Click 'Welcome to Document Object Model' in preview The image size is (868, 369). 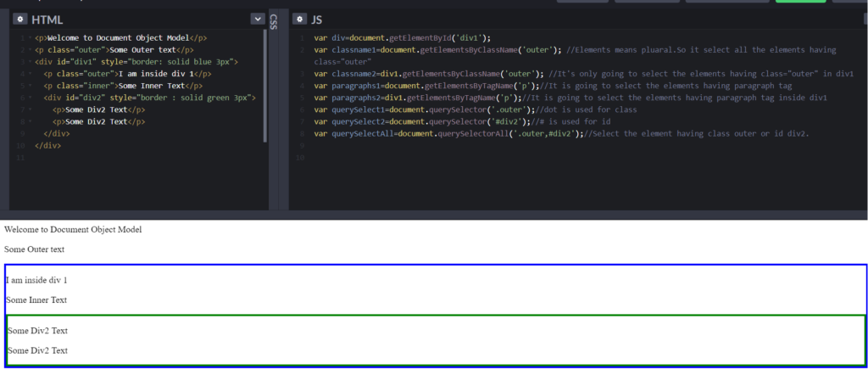click(73, 229)
